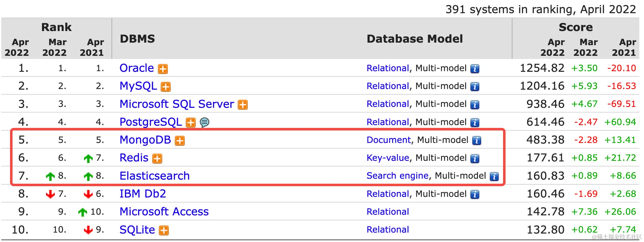The width and height of the screenshot is (644, 242).
Task: Click Microsoft Access score 142.78
Action: (545, 212)
